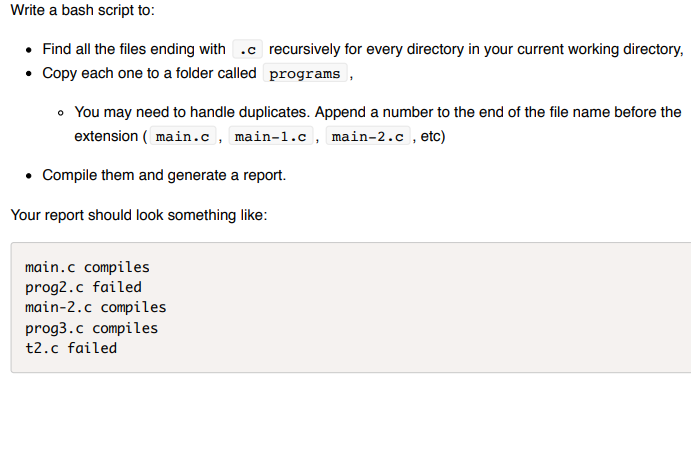Click the "main-2.c" inline code example
The height and width of the screenshot is (474, 691).
[x=368, y=136]
